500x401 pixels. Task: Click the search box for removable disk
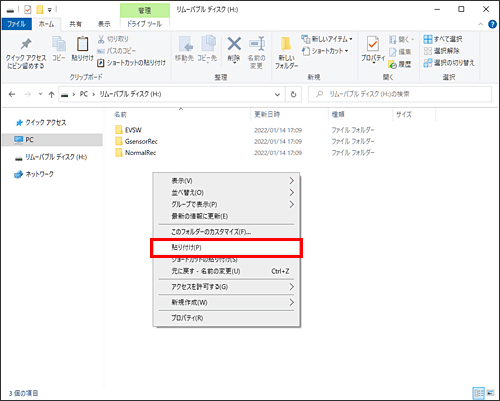click(400, 94)
